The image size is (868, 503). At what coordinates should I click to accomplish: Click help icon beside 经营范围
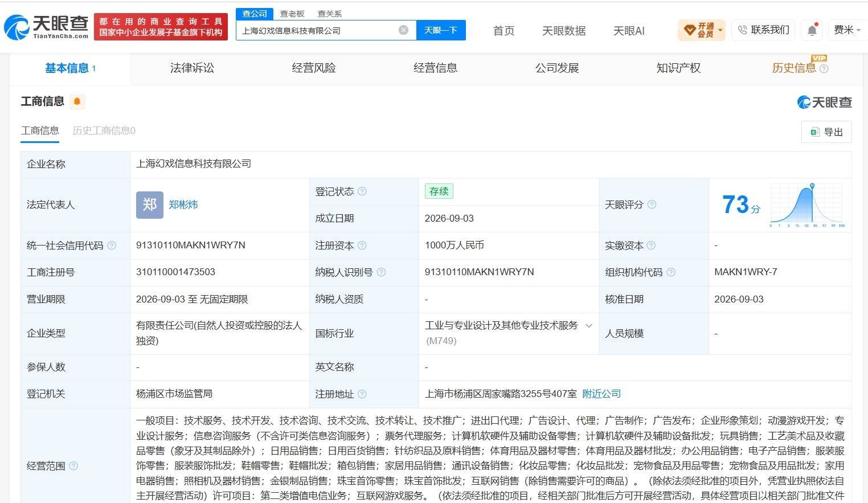[73, 466]
